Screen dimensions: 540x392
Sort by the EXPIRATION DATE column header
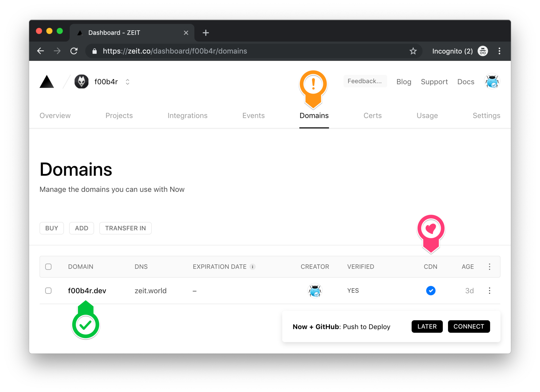point(219,267)
